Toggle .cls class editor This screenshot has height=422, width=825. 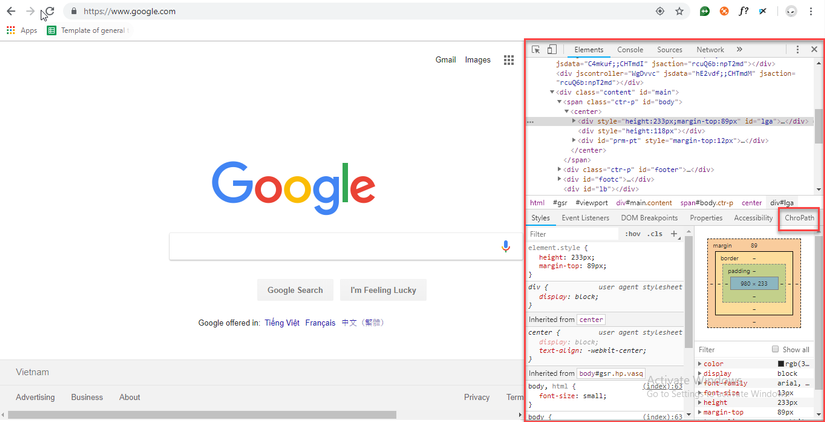(x=655, y=234)
